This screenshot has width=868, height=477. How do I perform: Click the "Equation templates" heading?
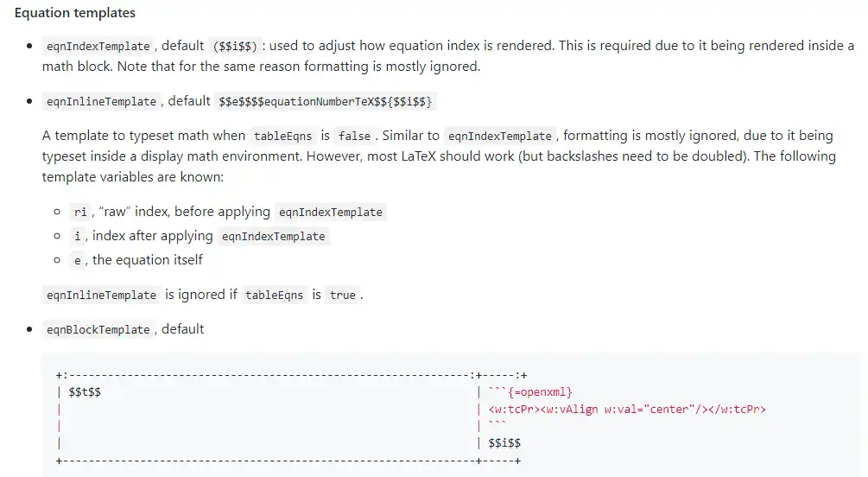click(x=75, y=13)
